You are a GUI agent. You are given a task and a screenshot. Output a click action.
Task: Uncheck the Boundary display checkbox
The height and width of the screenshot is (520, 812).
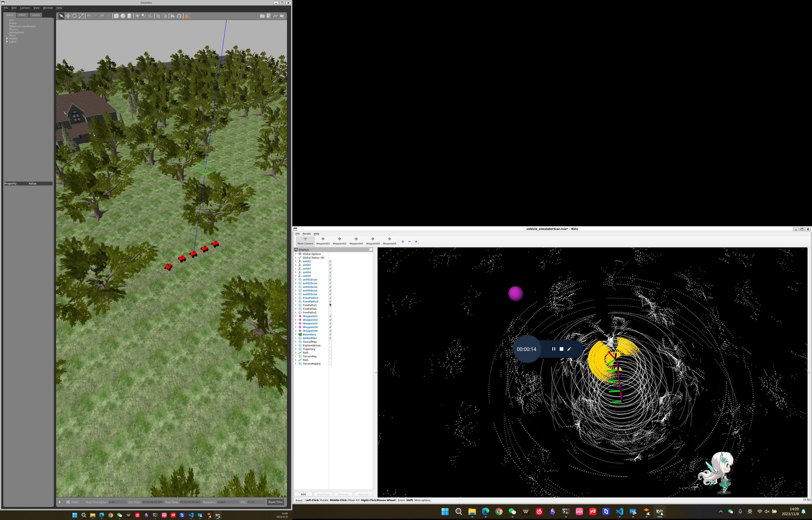click(330, 335)
